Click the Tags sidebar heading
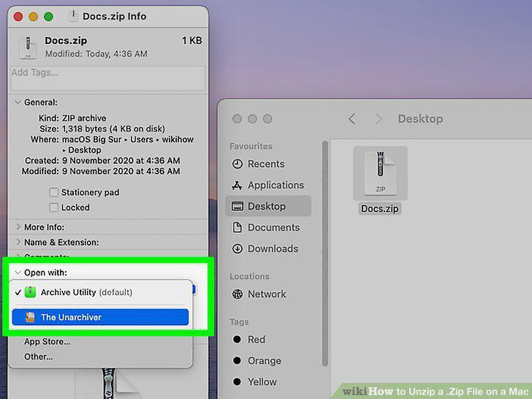Screen dimensions: 532x399 (x=239, y=322)
